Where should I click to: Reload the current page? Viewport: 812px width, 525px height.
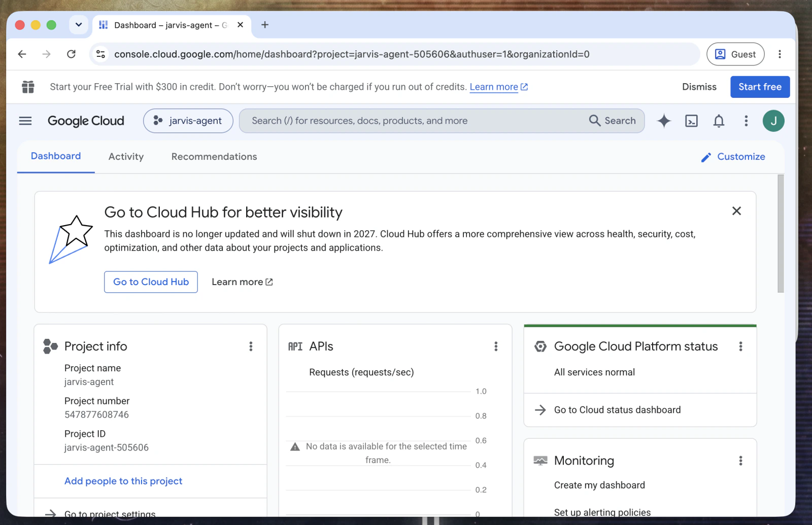click(x=72, y=54)
